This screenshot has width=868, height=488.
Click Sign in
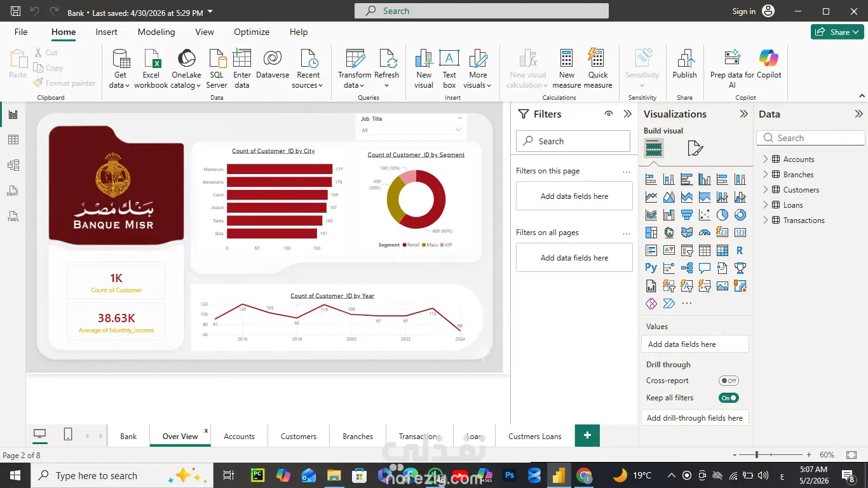(744, 11)
